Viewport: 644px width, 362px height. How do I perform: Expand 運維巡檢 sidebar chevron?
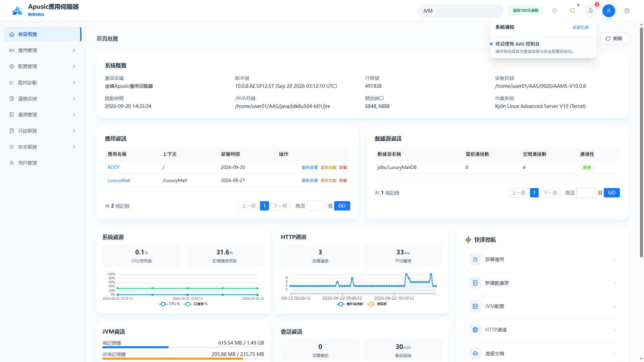click(74, 99)
